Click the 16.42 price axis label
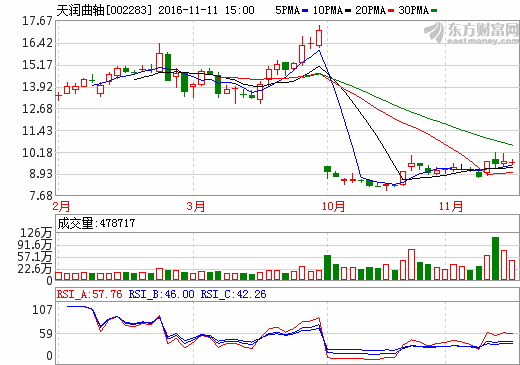The height and width of the screenshot is (365, 520). [37, 43]
